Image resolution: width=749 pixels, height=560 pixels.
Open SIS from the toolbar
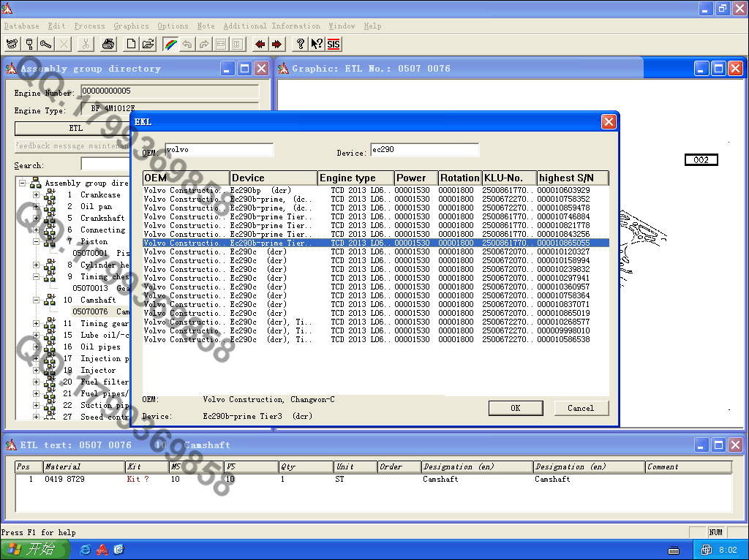334,44
